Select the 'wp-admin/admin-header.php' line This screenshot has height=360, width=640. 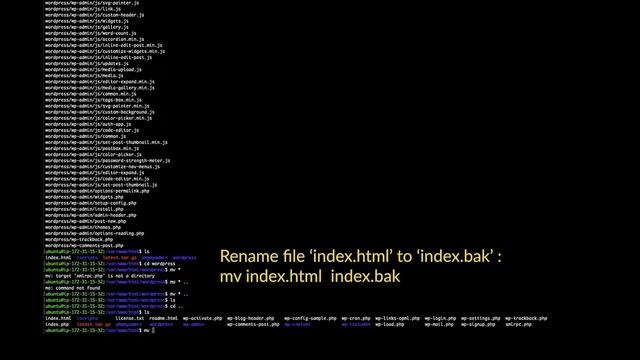(91, 215)
